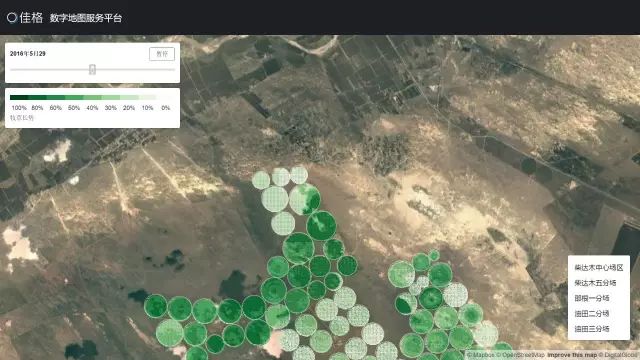This screenshot has width=640, height=360.
Task: Choose the 二分场 entry in region list
Action: (592, 313)
